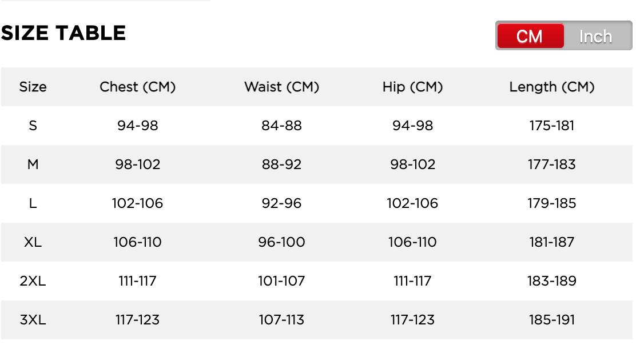644x345 pixels.
Task: Click the Hip (CM) column header
Action: [x=412, y=87]
